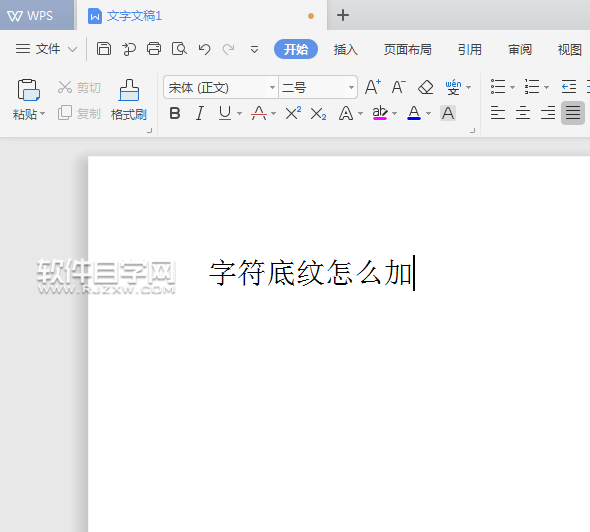Open the clipboard group dialog launcher

(x=149, y=131)
